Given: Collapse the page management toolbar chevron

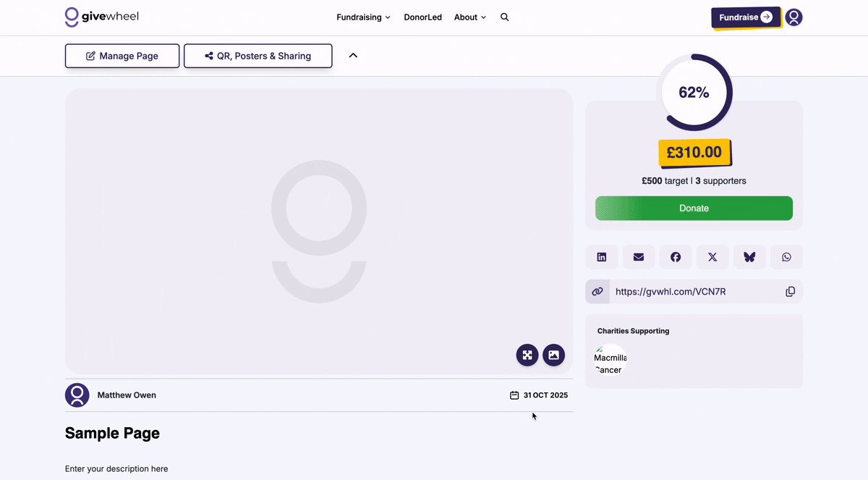Looking at the screenshot, I should point(353,56).
